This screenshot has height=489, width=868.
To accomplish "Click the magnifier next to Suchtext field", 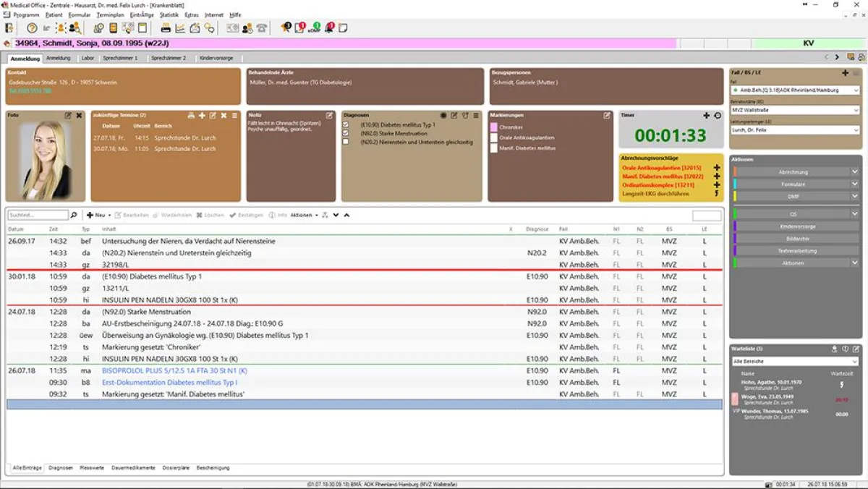I will click(73, 215).
